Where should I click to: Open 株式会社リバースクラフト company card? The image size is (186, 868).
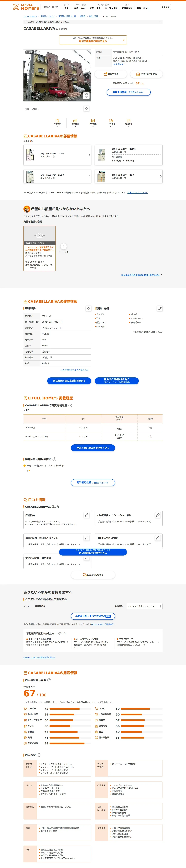pyautogui.click(x=40, y=248)
